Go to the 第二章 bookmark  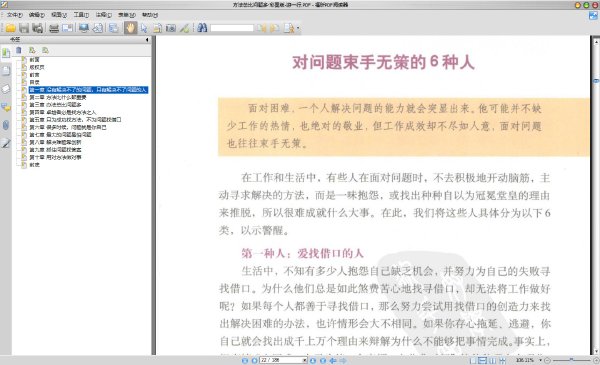point(58,97)
